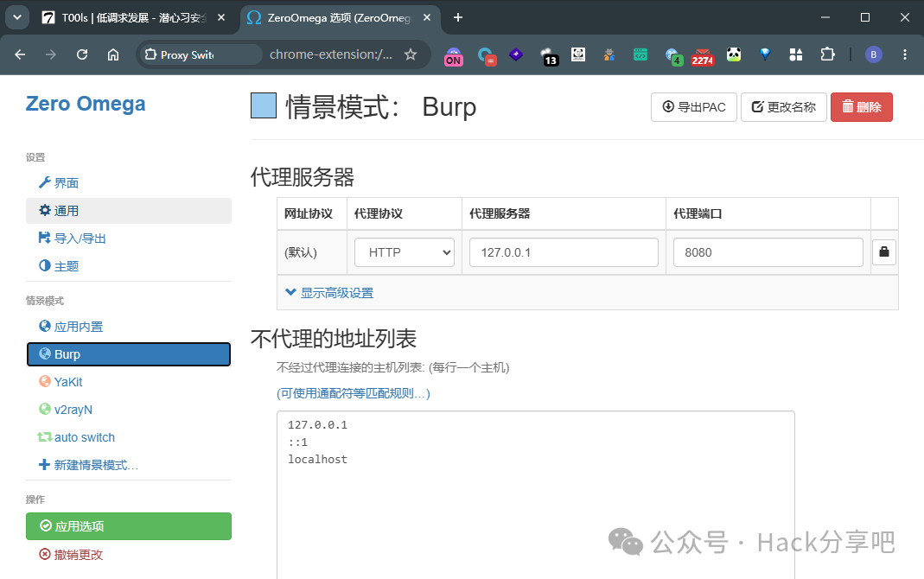Click the extension icon with pink ON badge
This screenshot has width=924, height=579.
(x=453, y=55)
